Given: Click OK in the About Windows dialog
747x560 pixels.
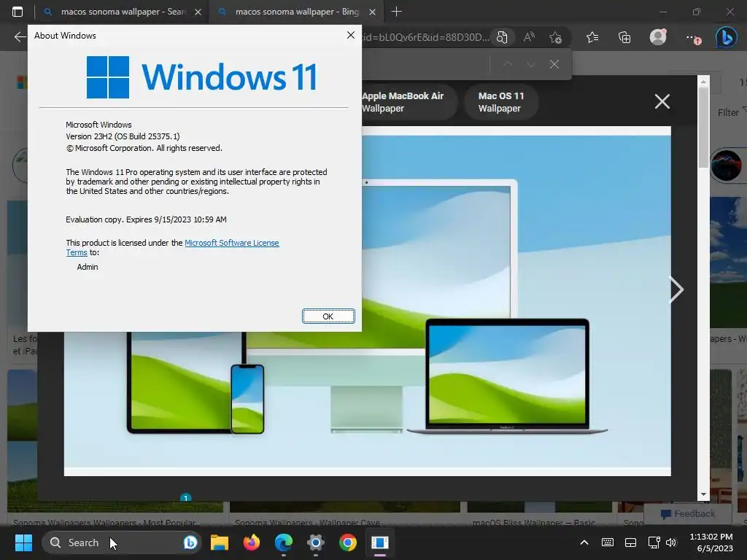Looking at the screenshot, I should [328, 316].
